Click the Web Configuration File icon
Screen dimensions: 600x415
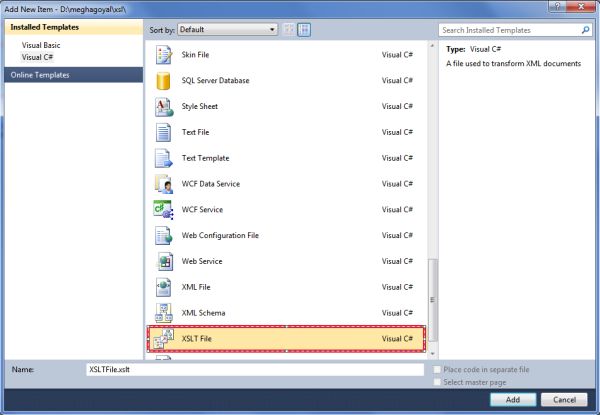(x=164, y=236)
